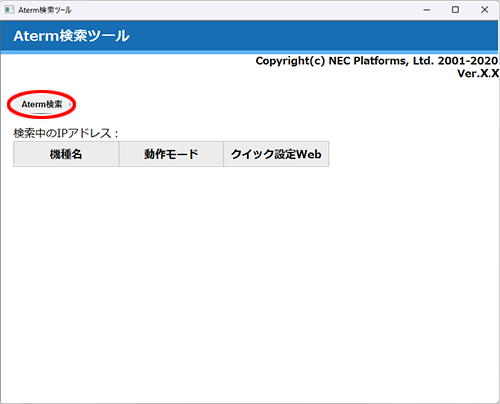Minimize the Aterm検索ツール window
The width and height of the screenshot is (500, 404).
pos(427,10)
